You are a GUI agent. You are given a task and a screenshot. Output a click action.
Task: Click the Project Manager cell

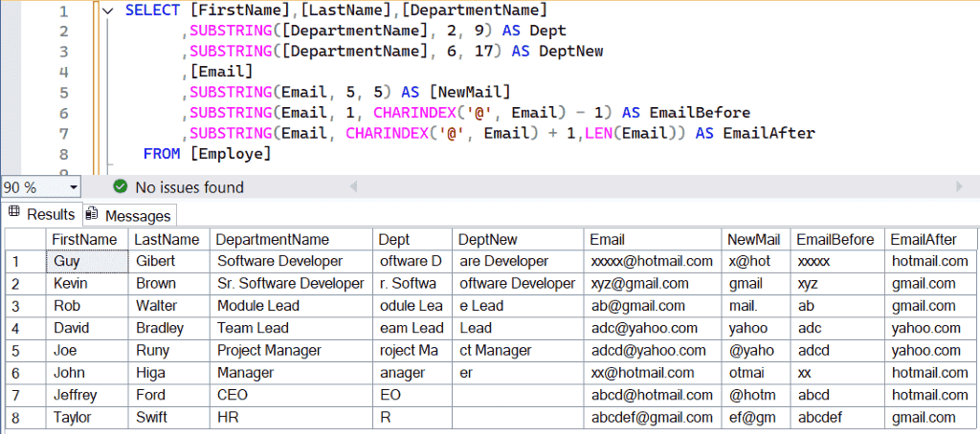[291, 350]
